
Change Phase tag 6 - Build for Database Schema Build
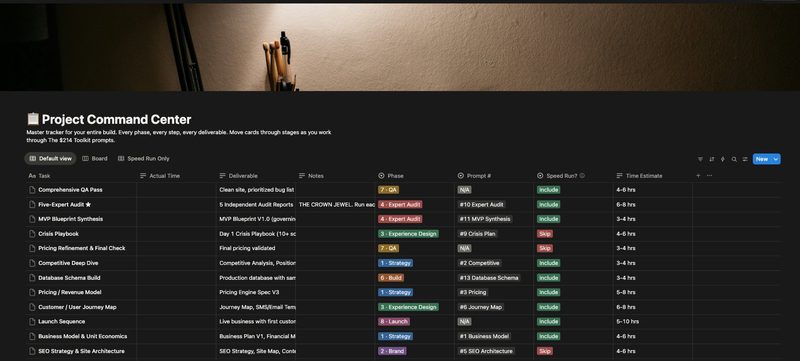[391, 278]
